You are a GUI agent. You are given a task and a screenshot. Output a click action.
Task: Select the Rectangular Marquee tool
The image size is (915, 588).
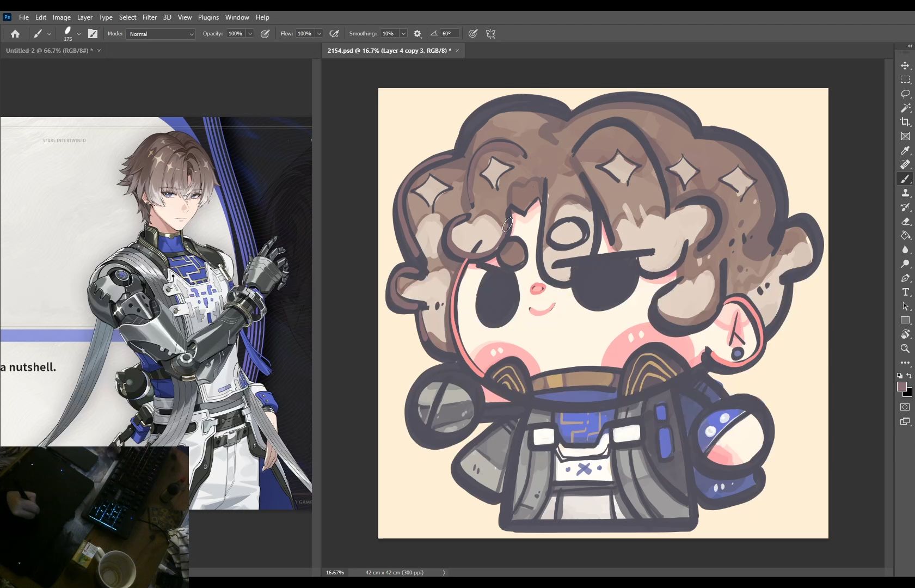pyautogui.click(x=905, y=79)
